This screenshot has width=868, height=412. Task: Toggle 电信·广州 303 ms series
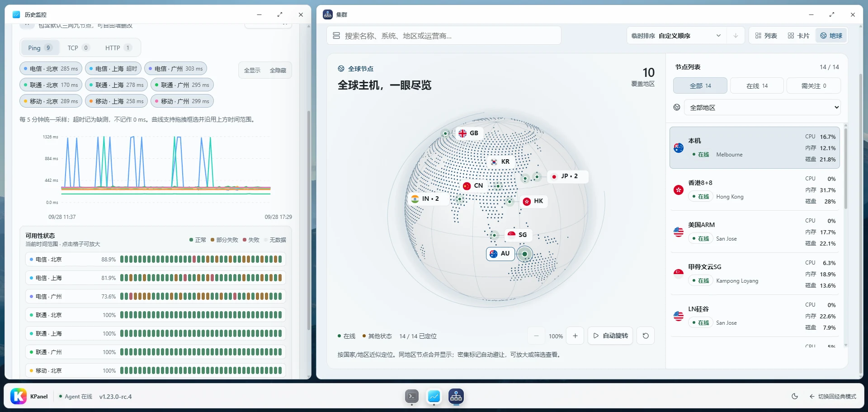coord(175,69)
